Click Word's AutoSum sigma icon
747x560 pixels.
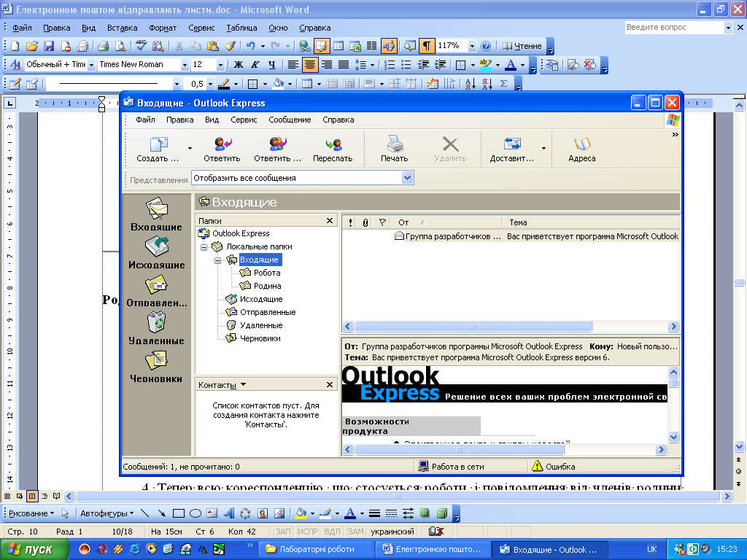(503, 84)
